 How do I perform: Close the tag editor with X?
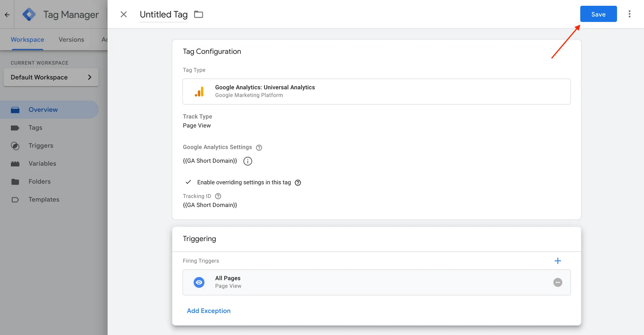[x=124, y=14]
